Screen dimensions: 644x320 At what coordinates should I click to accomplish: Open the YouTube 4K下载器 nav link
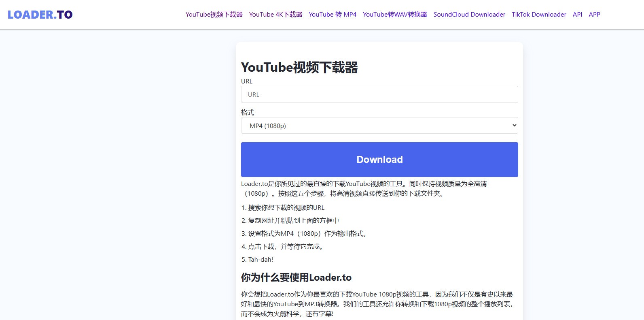click(x=275, y=15)
